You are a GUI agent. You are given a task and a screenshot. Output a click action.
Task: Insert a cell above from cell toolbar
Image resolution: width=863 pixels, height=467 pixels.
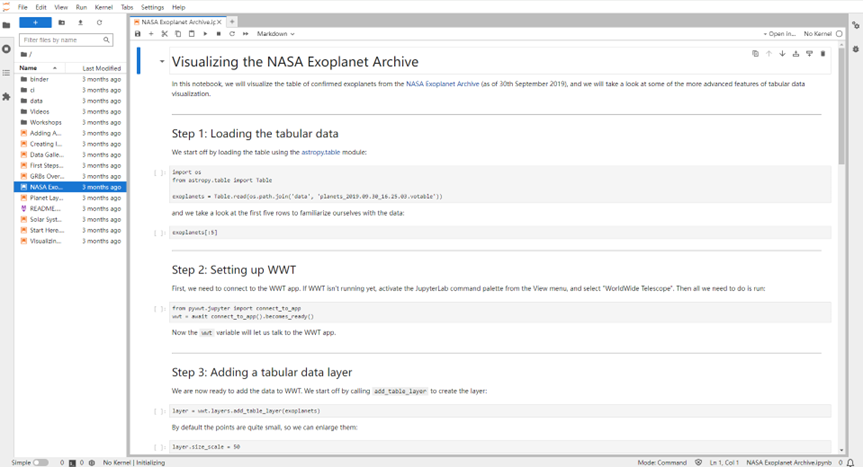pos(796,54)
